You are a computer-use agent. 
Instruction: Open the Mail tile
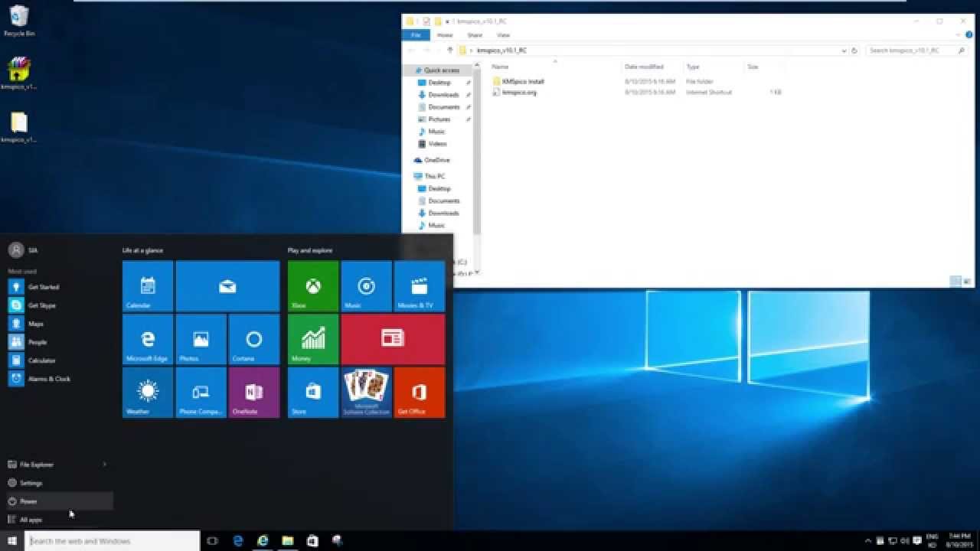click(x=227, y=286)
